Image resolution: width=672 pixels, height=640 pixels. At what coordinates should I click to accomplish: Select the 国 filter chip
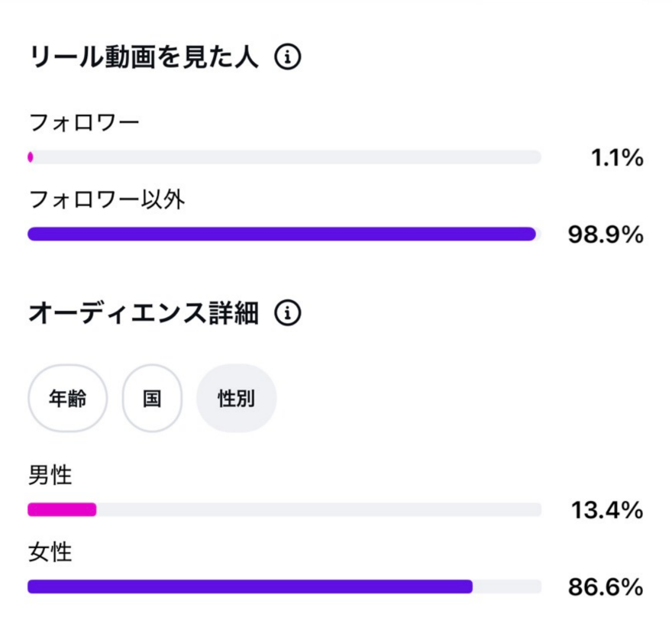click(x=152, y=398)
